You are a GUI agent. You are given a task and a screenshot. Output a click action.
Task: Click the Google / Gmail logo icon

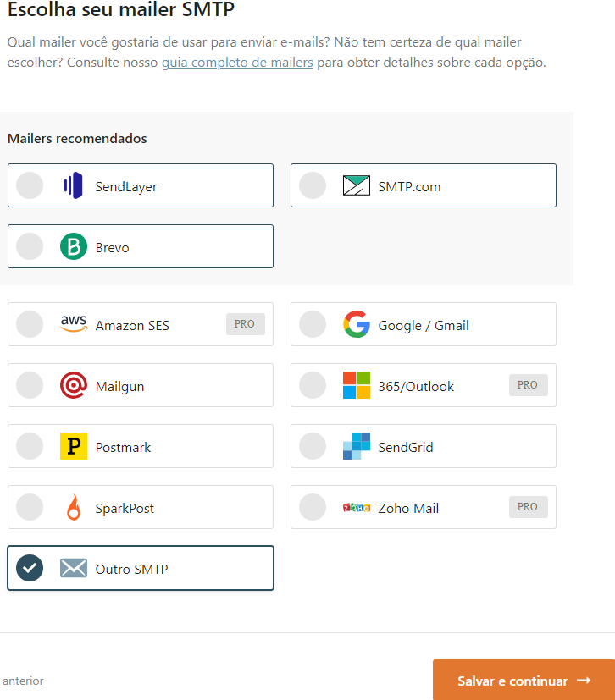[x=357, y=324]
